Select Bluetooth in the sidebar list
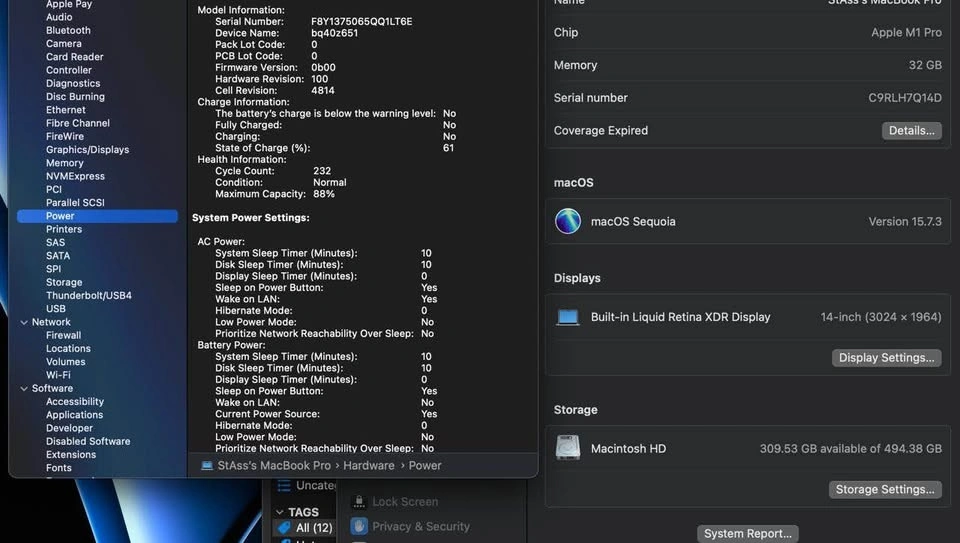960x543 pixels. [x=68, y=30]
